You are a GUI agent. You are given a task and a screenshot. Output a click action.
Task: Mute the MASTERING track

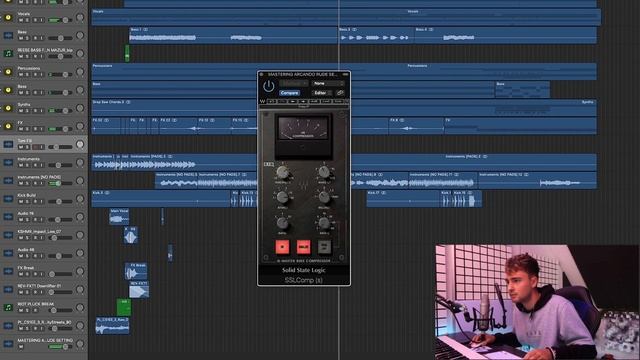click(x=21, y=347)
